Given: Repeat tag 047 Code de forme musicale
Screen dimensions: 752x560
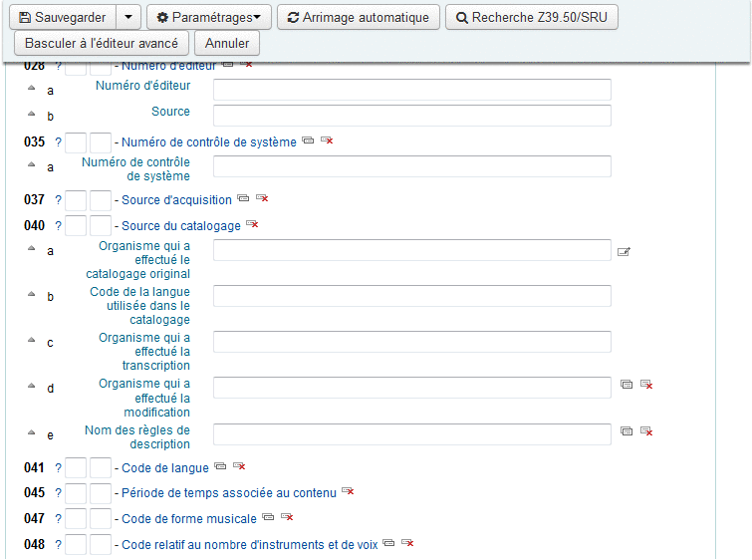Looking at the screenshot, I should pos(268,517).
